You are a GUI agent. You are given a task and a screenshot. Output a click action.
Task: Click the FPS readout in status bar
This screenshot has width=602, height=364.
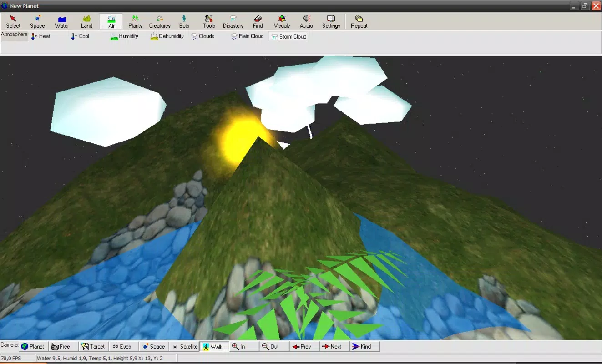(11, 359)
